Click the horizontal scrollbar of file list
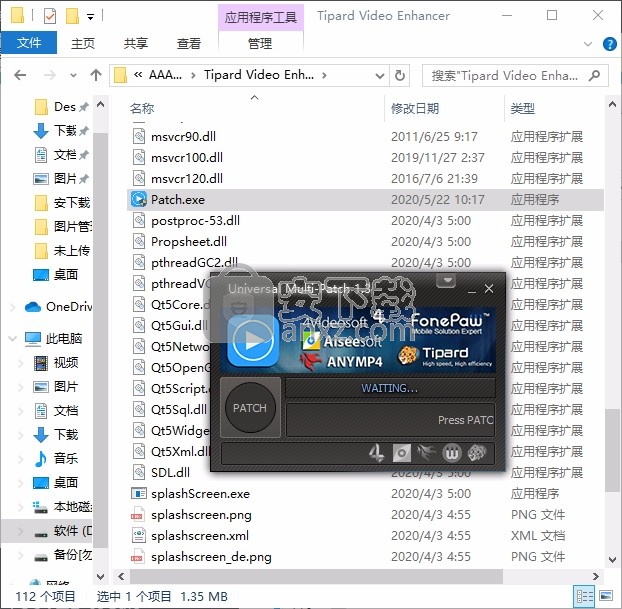 316,576
